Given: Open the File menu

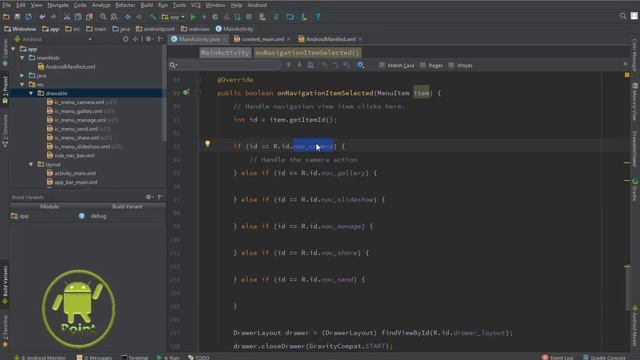Looking at the screenshot, I should coord(7,5).
